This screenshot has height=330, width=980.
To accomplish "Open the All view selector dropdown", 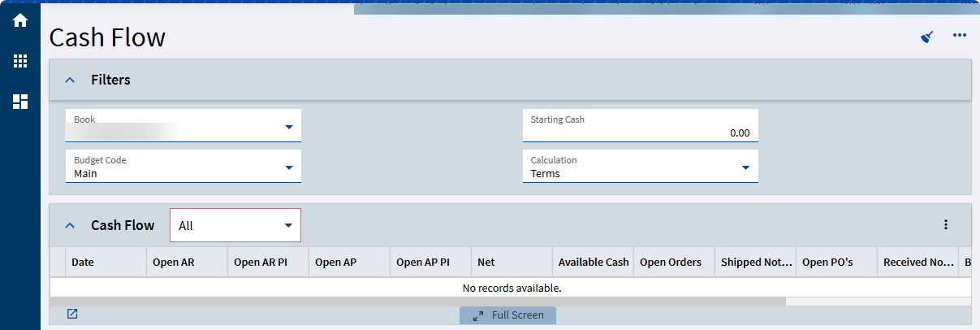I will 235,225.
